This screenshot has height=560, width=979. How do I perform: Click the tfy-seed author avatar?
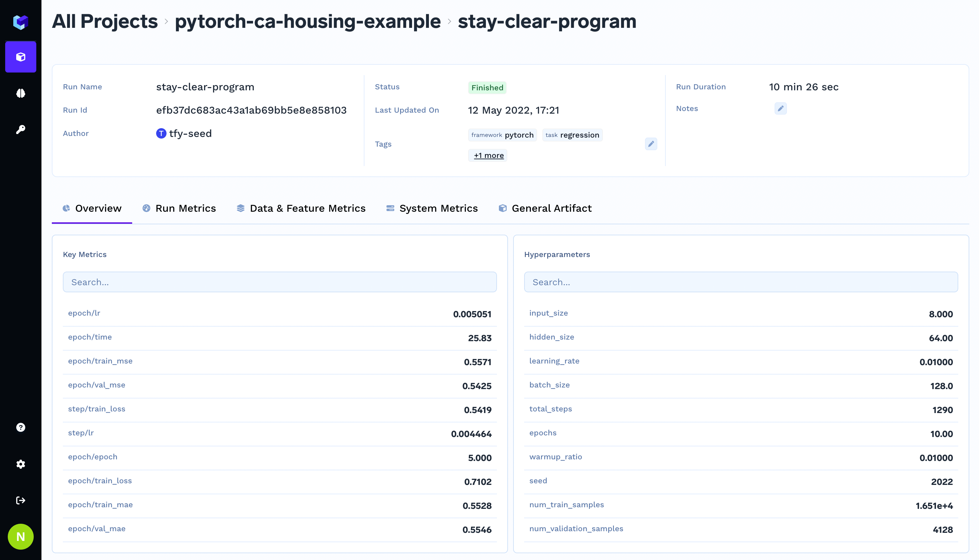(161, 133)
